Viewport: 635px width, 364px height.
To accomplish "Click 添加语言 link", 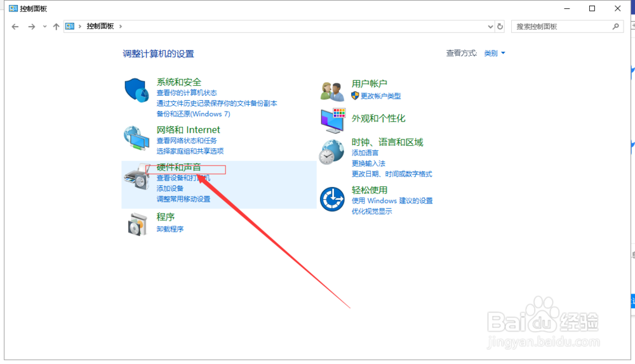I will (365, 153).
